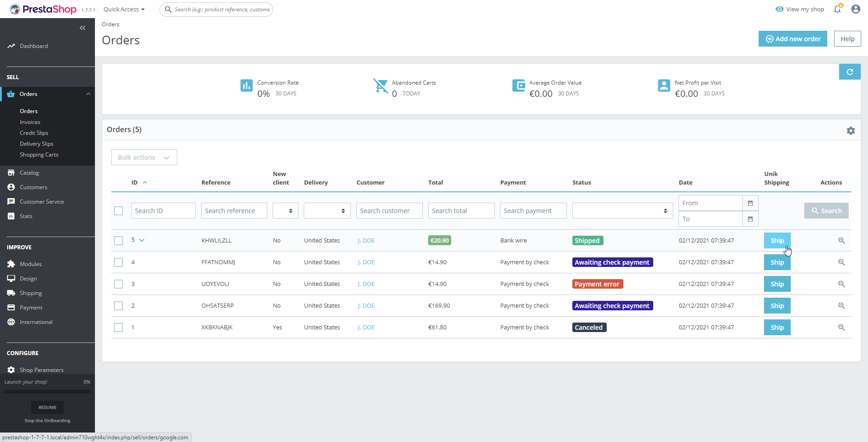View order 1 details magnifier icon
The height and width of the screenshot is (442, 868).
coord(841,328)
